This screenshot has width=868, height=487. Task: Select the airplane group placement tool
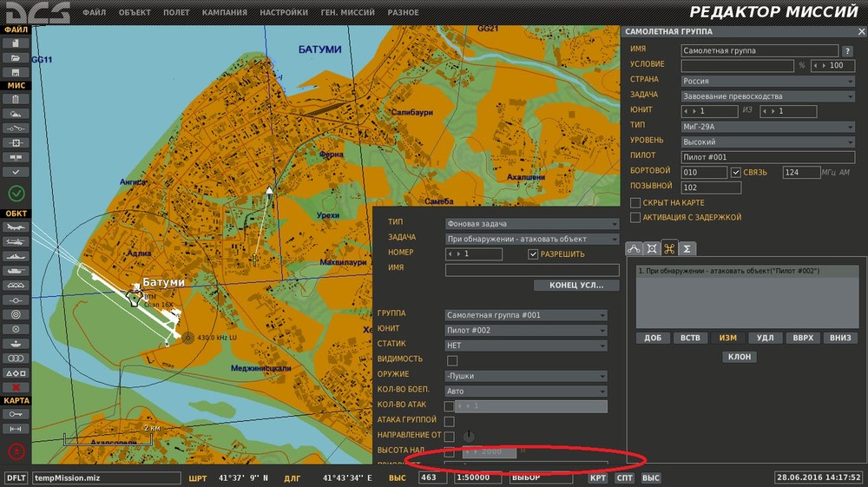click(x=16, y=227)
